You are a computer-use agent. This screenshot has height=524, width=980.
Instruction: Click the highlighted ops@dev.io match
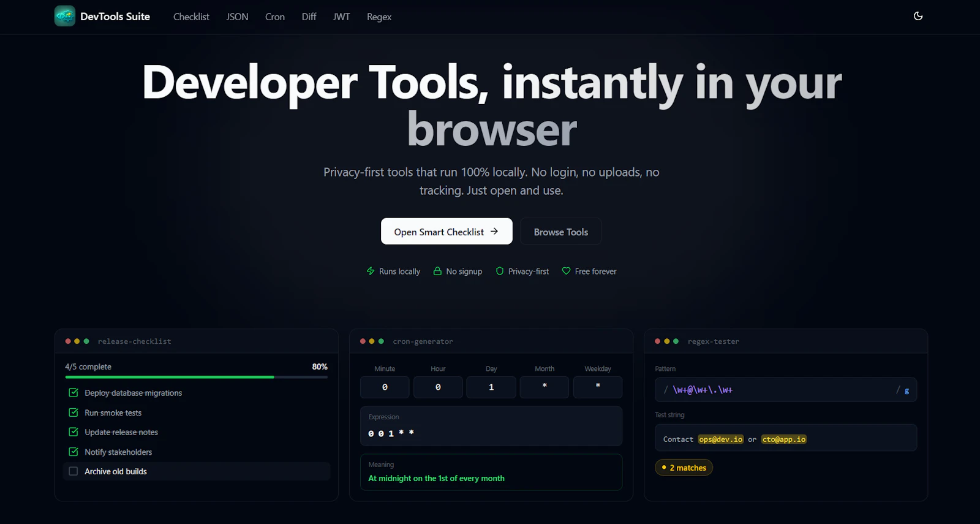pyautogui.click(x=721, y=439)
